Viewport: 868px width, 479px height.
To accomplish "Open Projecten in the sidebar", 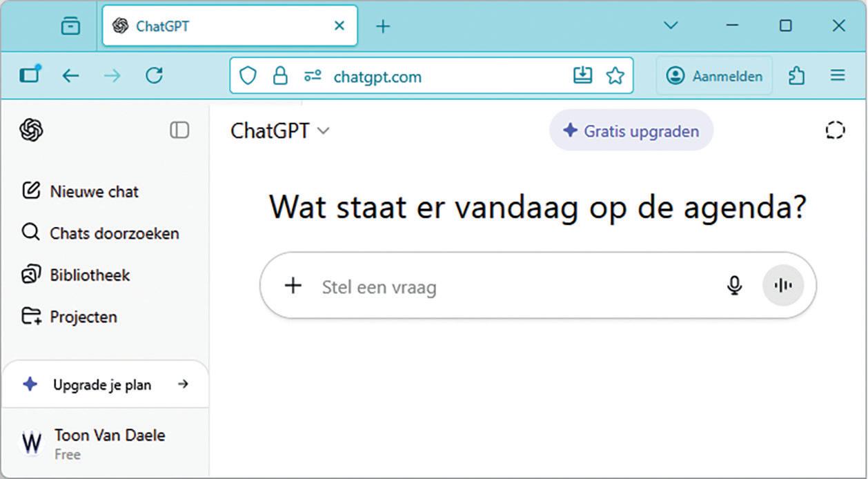I will click(70, 317).
